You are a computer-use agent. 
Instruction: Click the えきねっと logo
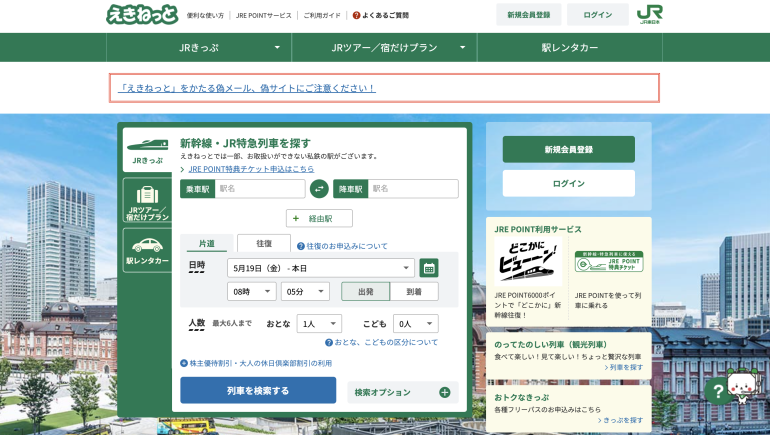tap(142, 15)
